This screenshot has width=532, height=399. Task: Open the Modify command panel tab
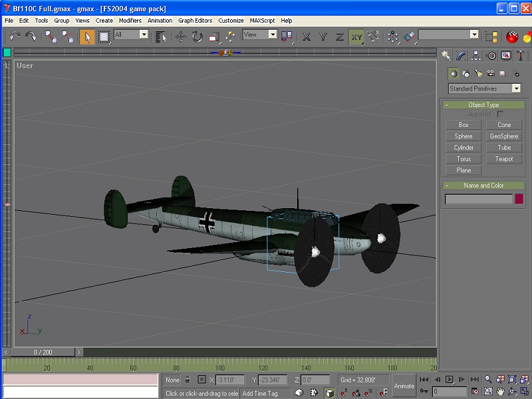click(461, 56)
